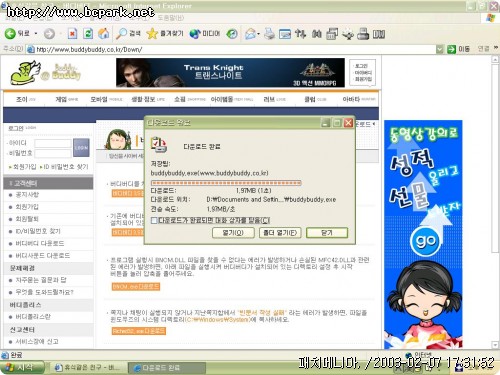Click the Go (이동) green arrow button
The height and width of the screenshot is (375, 500).
(458, 49)
